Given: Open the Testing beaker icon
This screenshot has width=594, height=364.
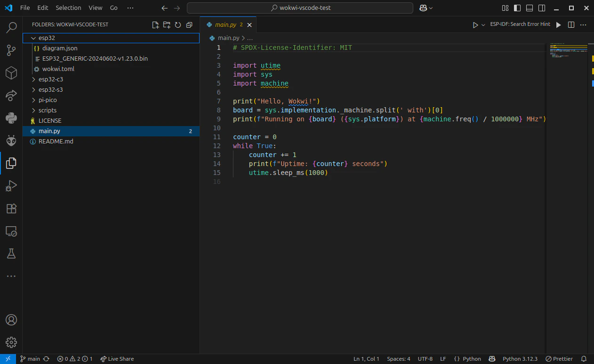Looking at the screenshot, I should point(11,253).
